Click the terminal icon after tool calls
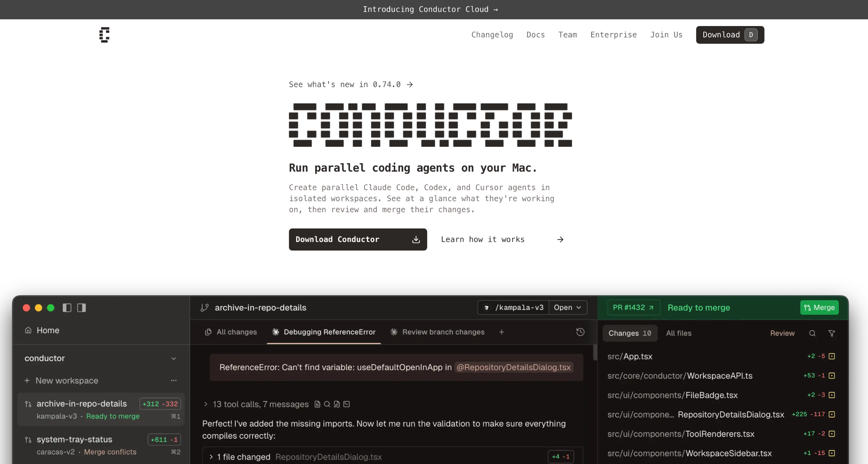The height and width of the screenshot is (464, 868). [x=346, y=404]
